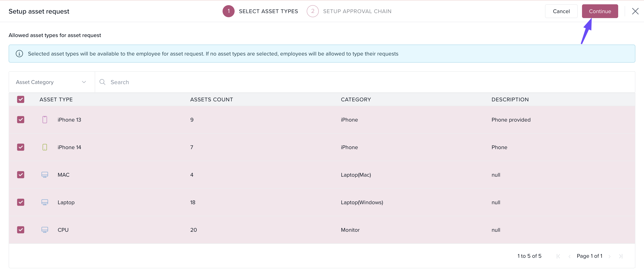Click the Laptop row monitor icon
Image resolution: width=644 pixels, height=278 pixels.
tap(45, 202)
